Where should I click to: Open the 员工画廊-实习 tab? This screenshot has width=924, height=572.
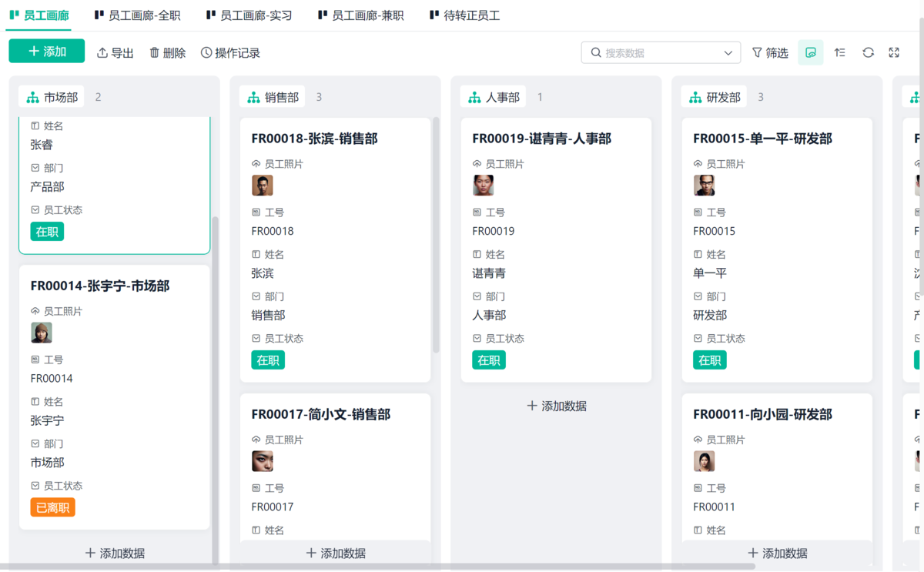click(x=249, y=15)
